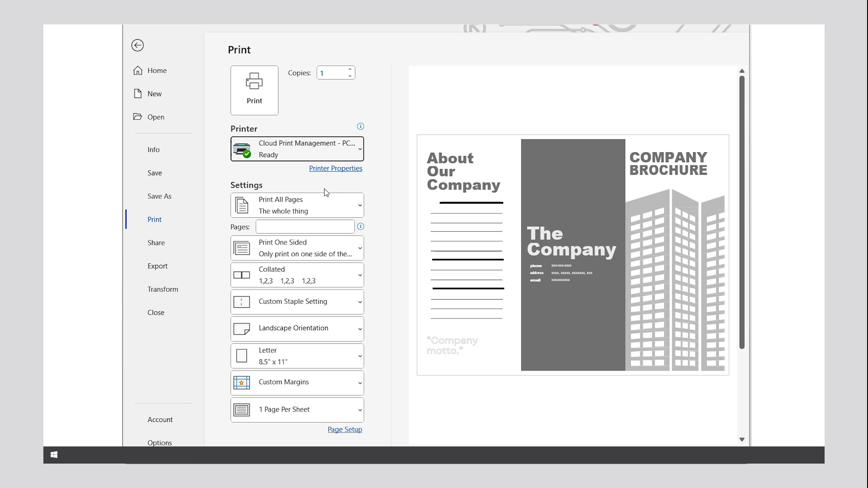
Task: Open the Print All Pages dropdown
Action: click(297, 205)
